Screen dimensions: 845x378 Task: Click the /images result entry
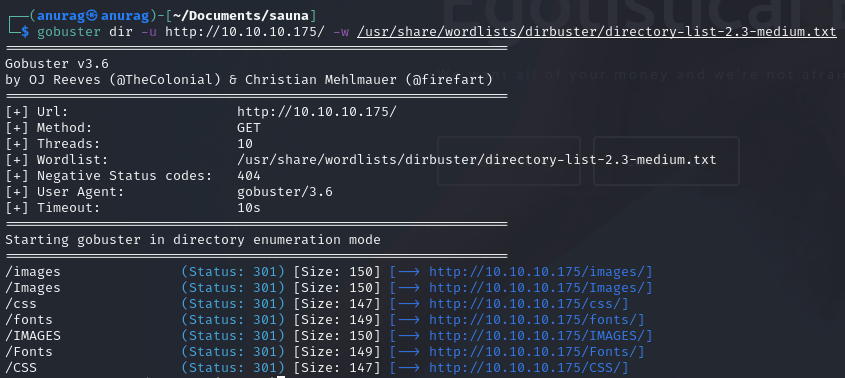point(33,271)
